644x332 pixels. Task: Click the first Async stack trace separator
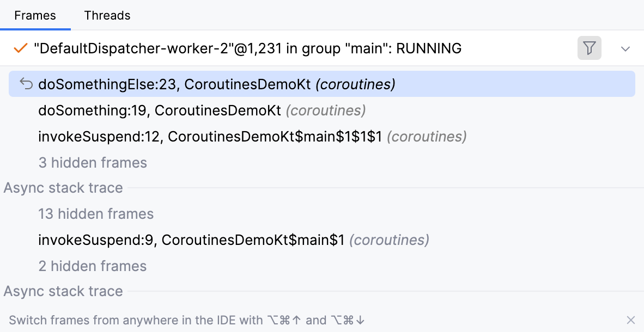(63, 187)
